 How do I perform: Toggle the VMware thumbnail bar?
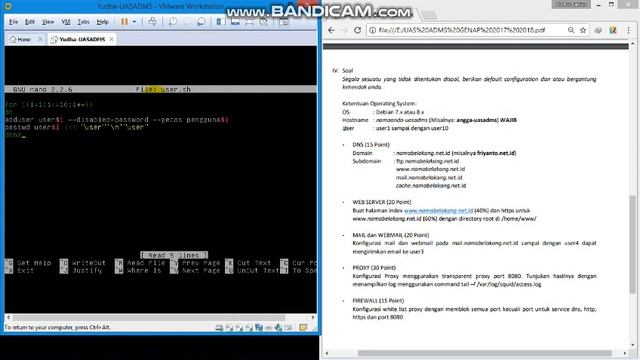click(x=235, y=22)
